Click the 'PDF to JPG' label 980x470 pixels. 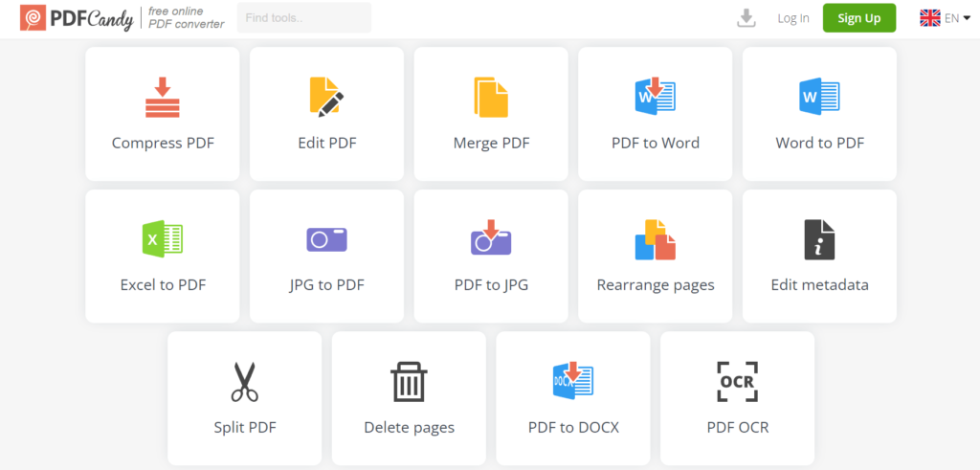click(x=491, y=285)
